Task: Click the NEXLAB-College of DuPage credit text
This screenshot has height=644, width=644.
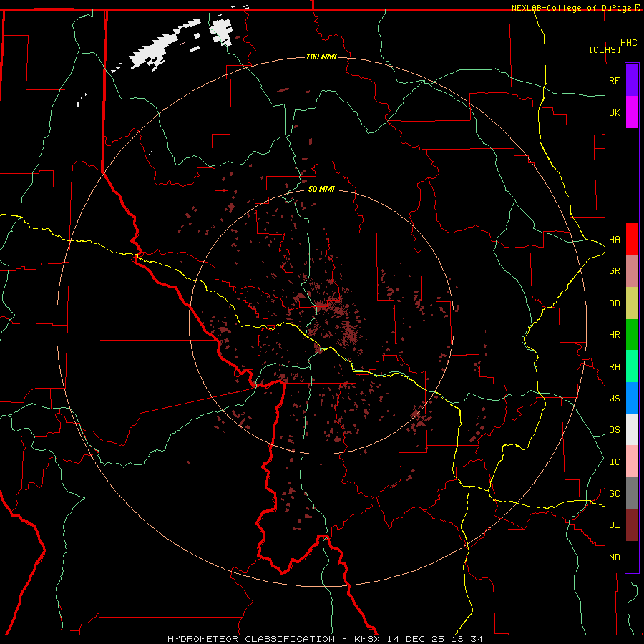Action: tap(571, 8)
